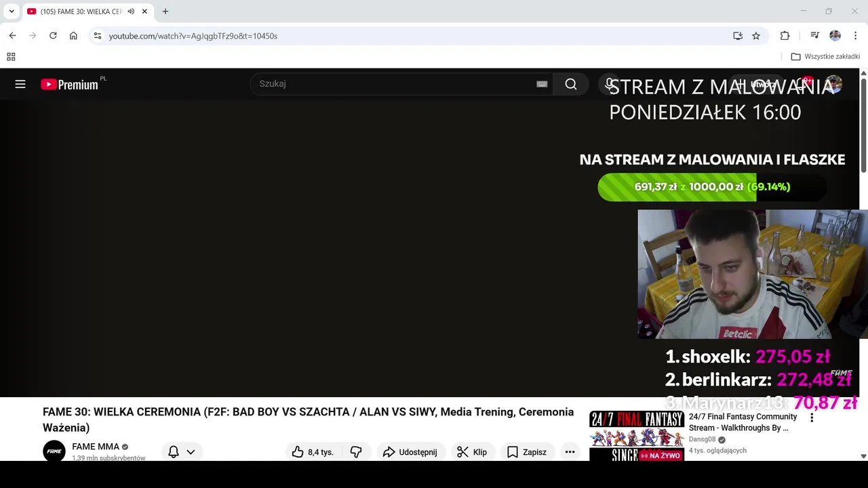Open the apps grid shortcut in bookmarks bar
Viewport: 868px width, 488px height.
click(x=11, y=57)
